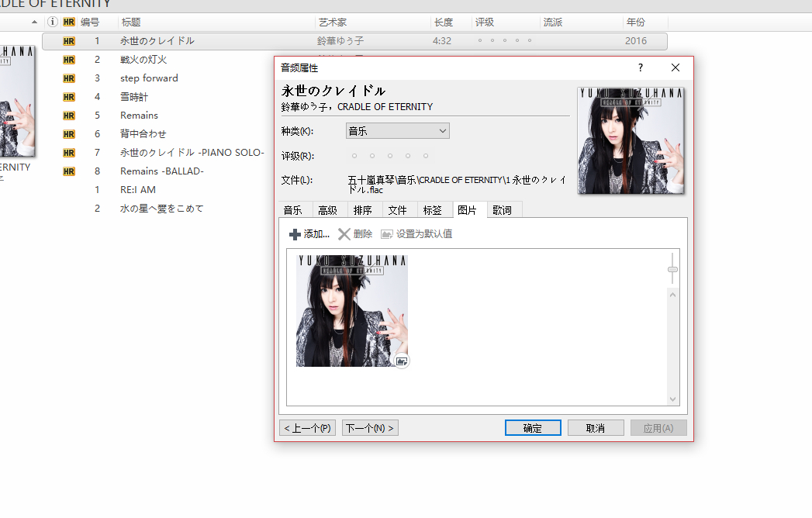
Task: Select track step forward
Action: tap(149, 78)
